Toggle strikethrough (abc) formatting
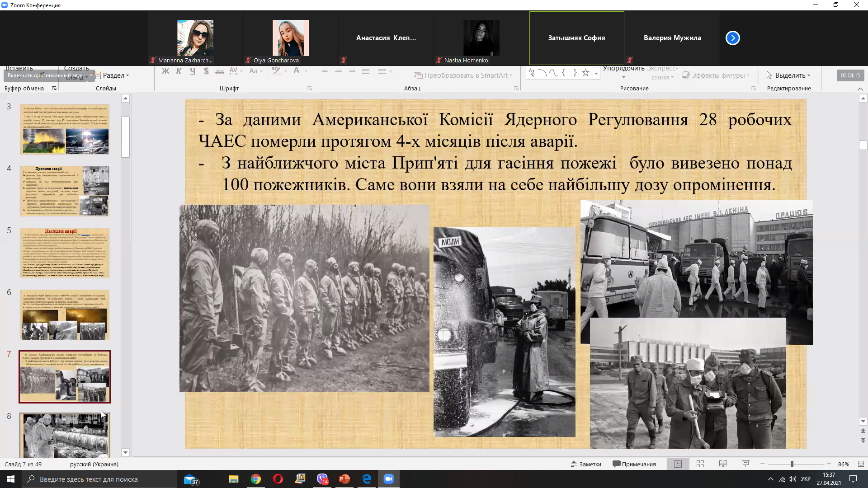 pyautogui.click(x=220, y=71)
